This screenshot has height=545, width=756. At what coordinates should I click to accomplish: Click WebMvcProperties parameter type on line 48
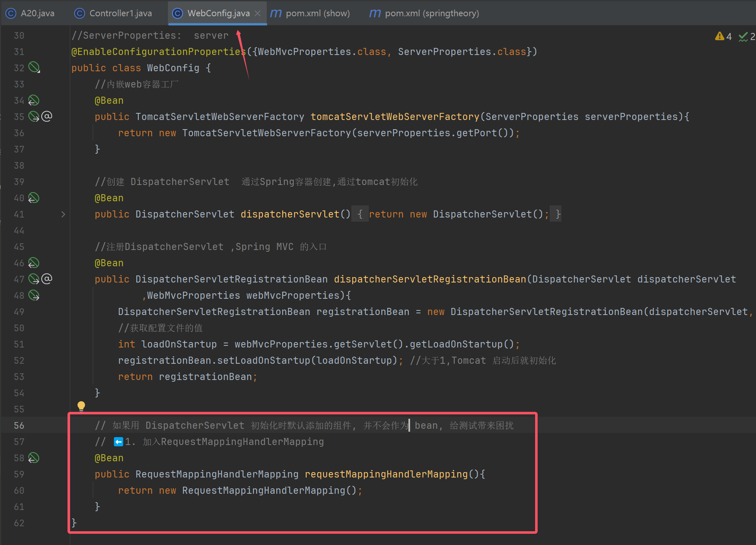[193, 295]
